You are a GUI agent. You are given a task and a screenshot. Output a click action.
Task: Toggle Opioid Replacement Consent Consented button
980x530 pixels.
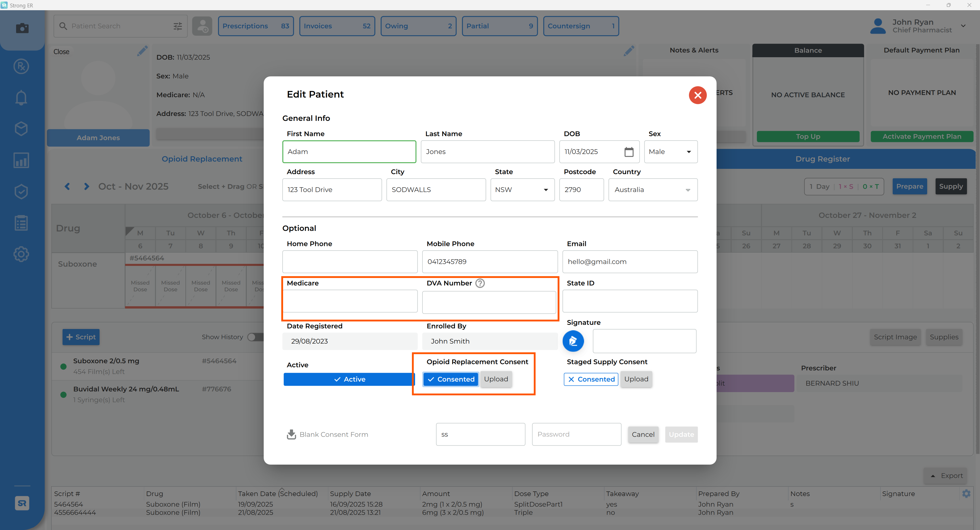tap(451, 379)
